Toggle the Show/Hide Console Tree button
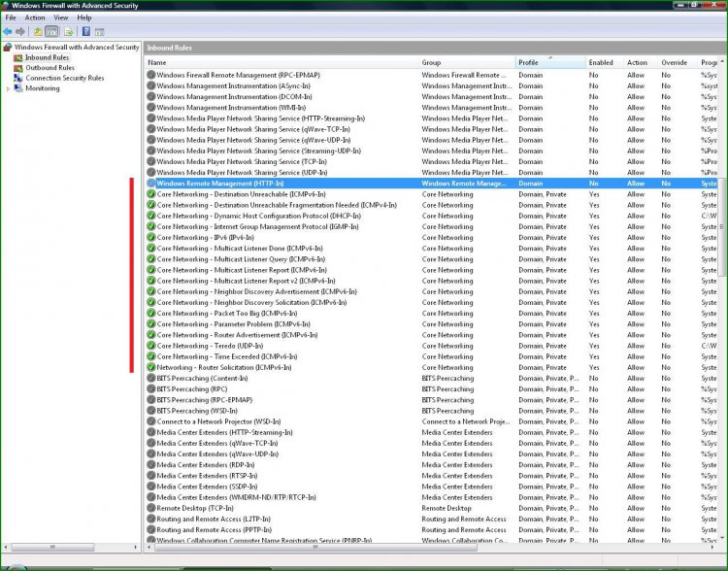Image resolution: width=728 pixels, height=571 pixels. pos(52,32)
